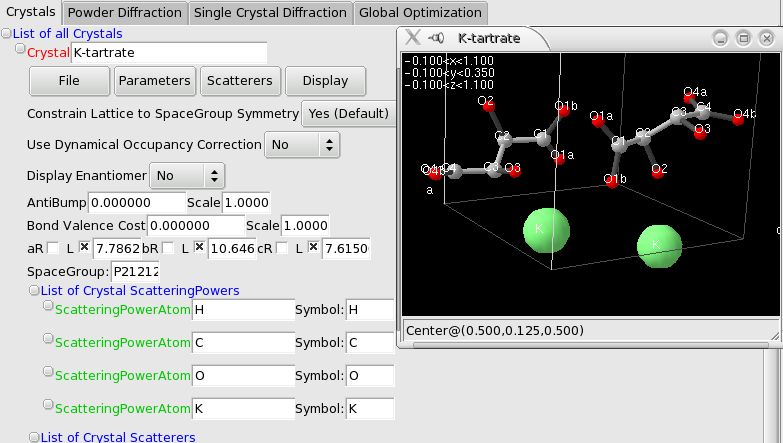The height and width of the screenshot is (443, 783).
Task: Open the Single Crystal Diffraction tab
Action: pyautogui.click(x=270, y=12)
